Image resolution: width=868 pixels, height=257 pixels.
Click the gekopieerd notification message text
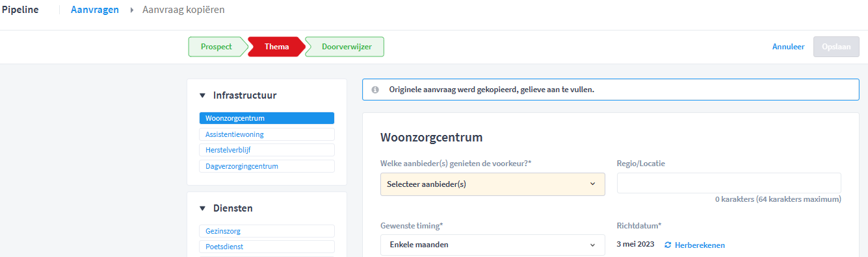pyautogui.click(x=492, y=90)
